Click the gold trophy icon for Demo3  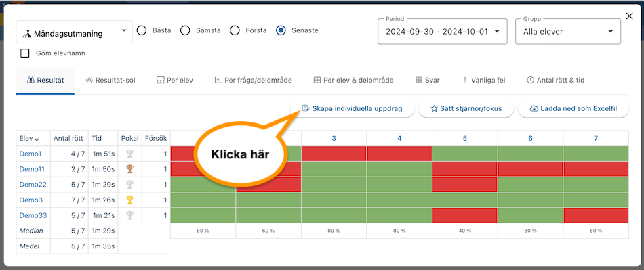pyautogui.click(x=129, y=200)
